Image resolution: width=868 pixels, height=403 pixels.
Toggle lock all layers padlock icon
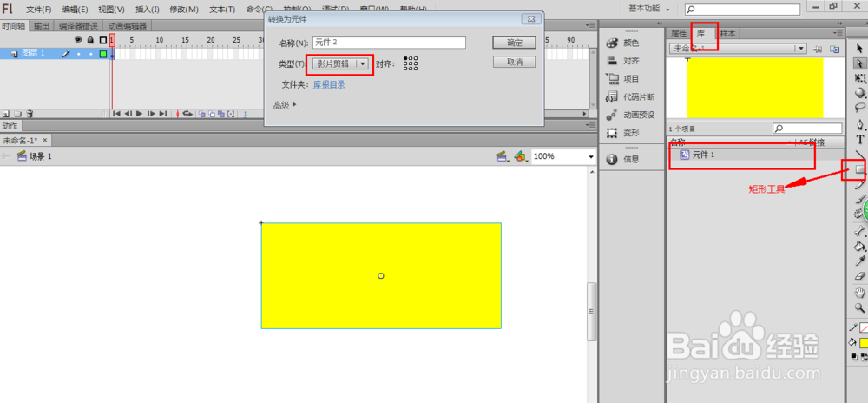click(x=90, y=40)
